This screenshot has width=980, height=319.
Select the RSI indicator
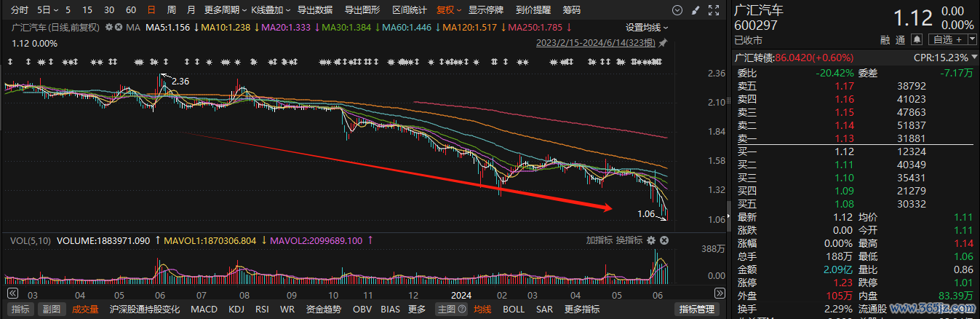pyautogui.click(x=262, y=309)
